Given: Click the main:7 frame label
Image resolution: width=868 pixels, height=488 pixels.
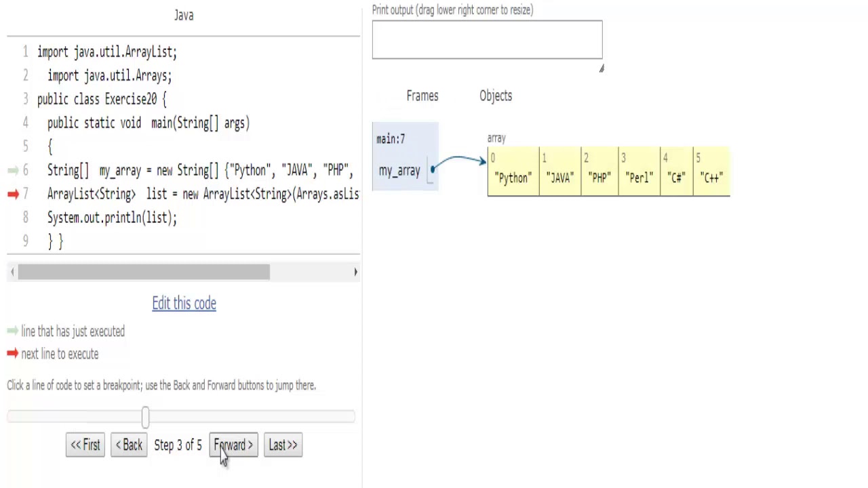Looking at the screenshot, I should [x=391, y=139].
